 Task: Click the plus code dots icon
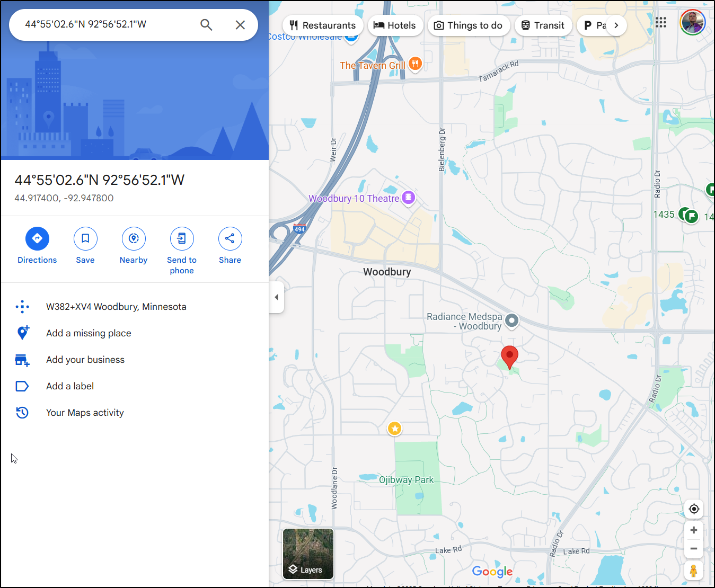coord(22,307)
